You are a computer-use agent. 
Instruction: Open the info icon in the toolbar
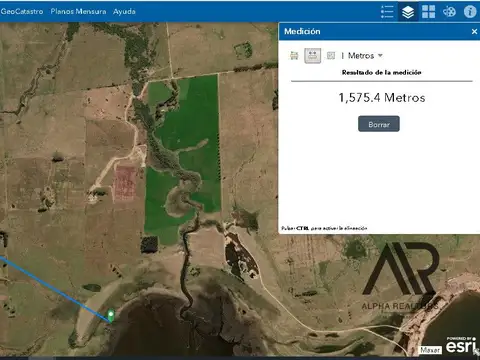point(470,12)
